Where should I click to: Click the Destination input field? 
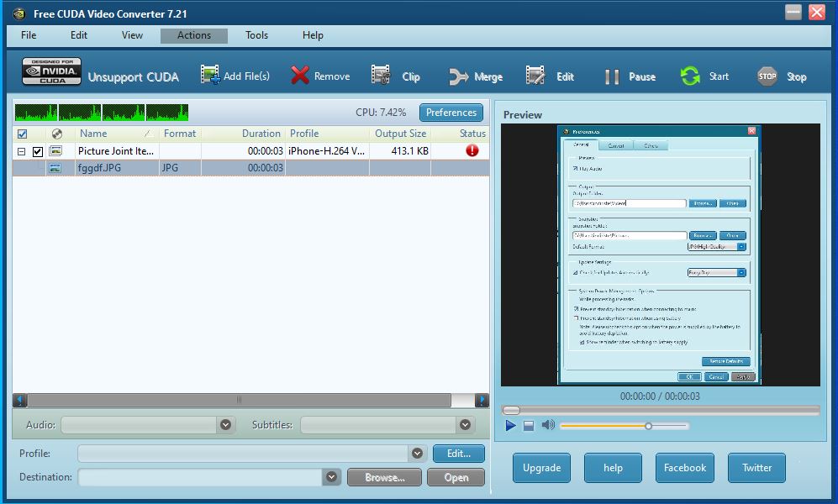click(x=201, y=477)
